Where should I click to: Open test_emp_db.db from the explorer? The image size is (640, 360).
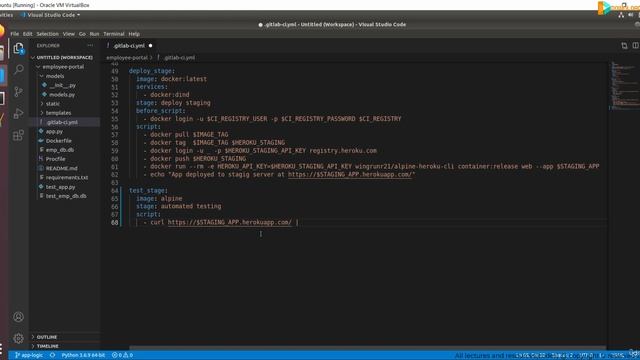[66, 196]
